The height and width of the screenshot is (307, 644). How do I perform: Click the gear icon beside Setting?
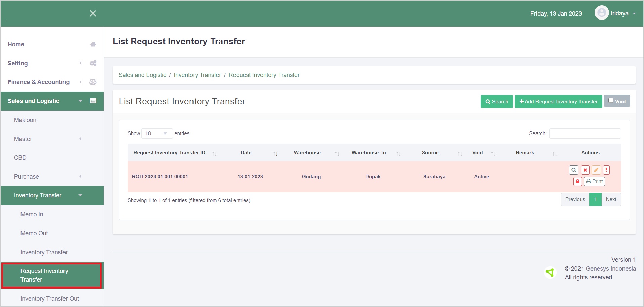[93, 63]
